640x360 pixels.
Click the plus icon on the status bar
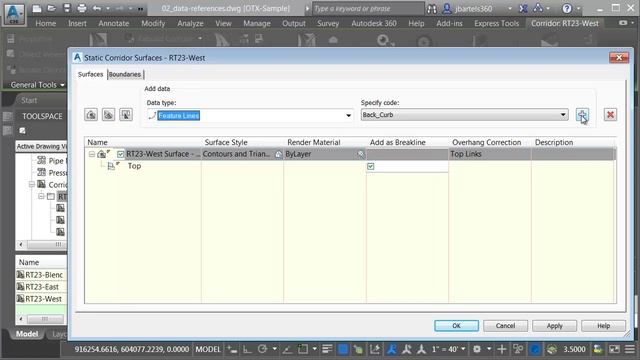coord(502,349)
